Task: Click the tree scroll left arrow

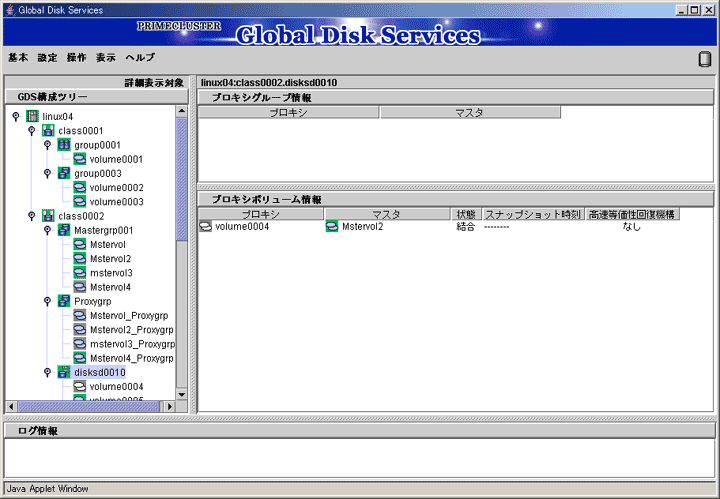Action: (x=12, y=406)
